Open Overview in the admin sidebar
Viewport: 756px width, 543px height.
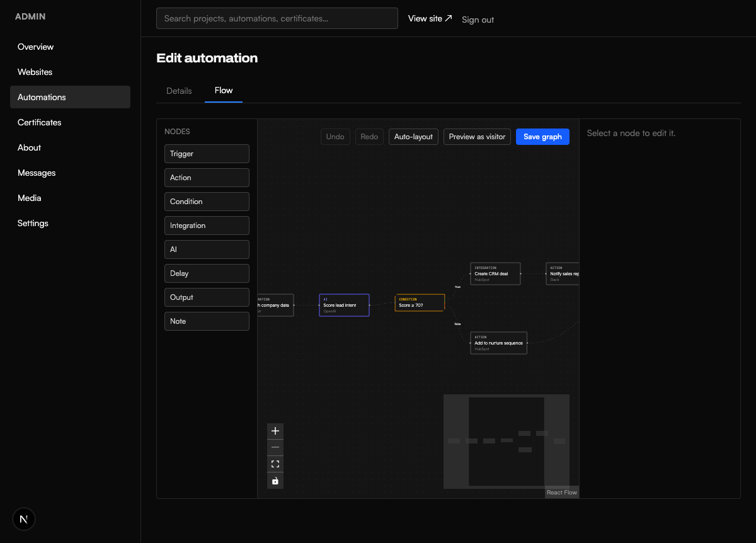(x=70, y=47)
